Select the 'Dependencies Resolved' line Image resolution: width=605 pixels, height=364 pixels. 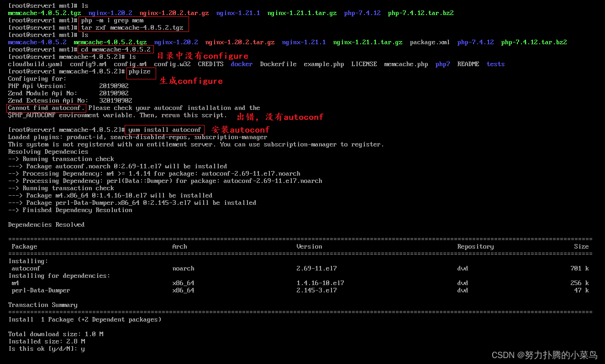46,225
